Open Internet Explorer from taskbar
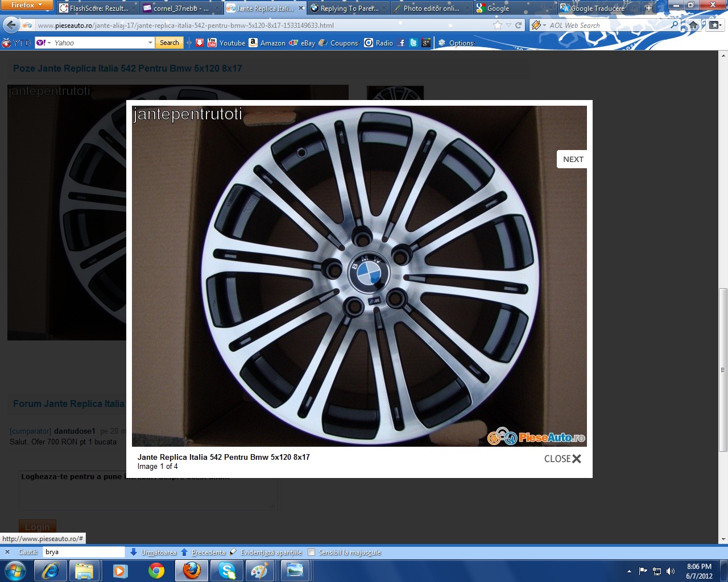 [x=51, y=571]
